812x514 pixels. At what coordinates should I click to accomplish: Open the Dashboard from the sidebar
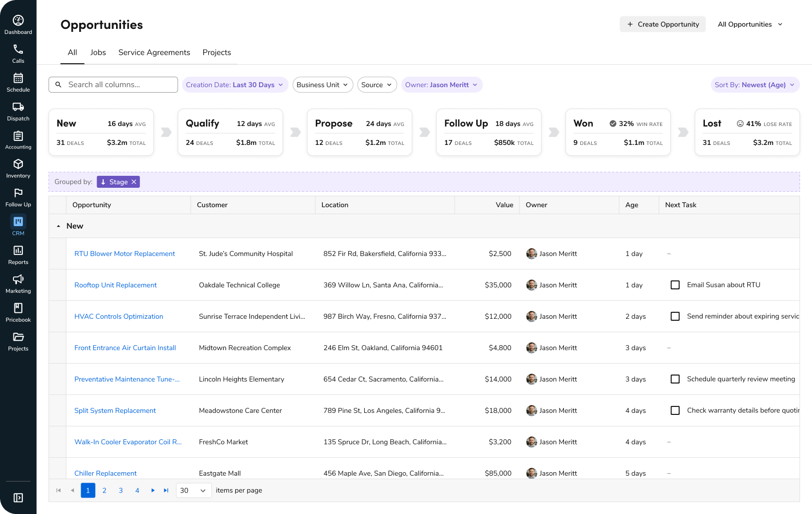tap(18, 23)
